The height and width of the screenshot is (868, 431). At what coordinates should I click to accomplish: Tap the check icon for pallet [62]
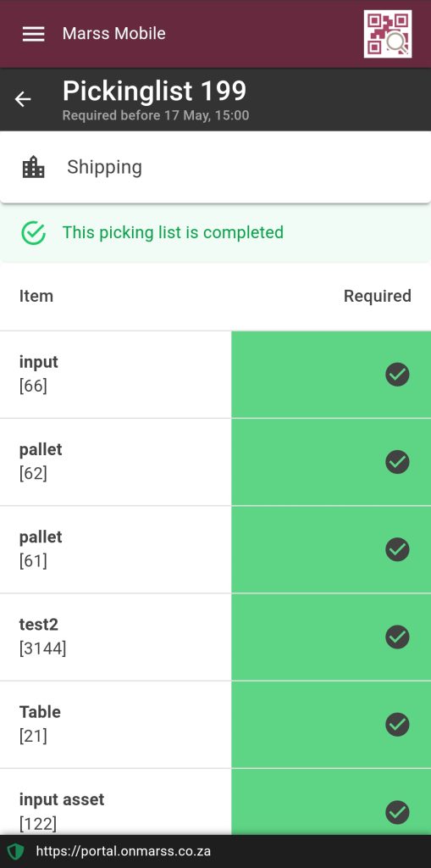pyautogui.click(x=397, y=462)
